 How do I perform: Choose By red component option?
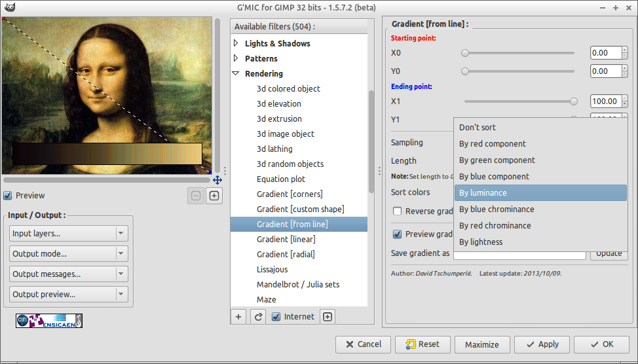(x=541, y=143)
